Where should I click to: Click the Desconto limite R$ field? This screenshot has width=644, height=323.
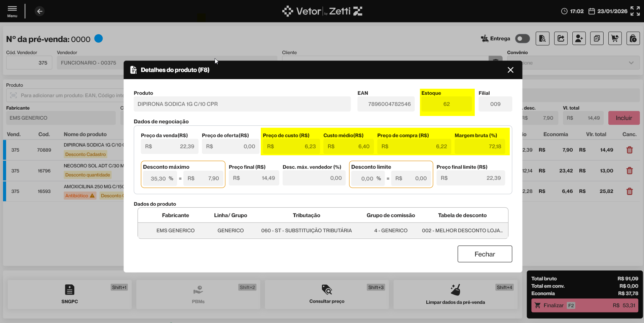(x=411, y=178)
